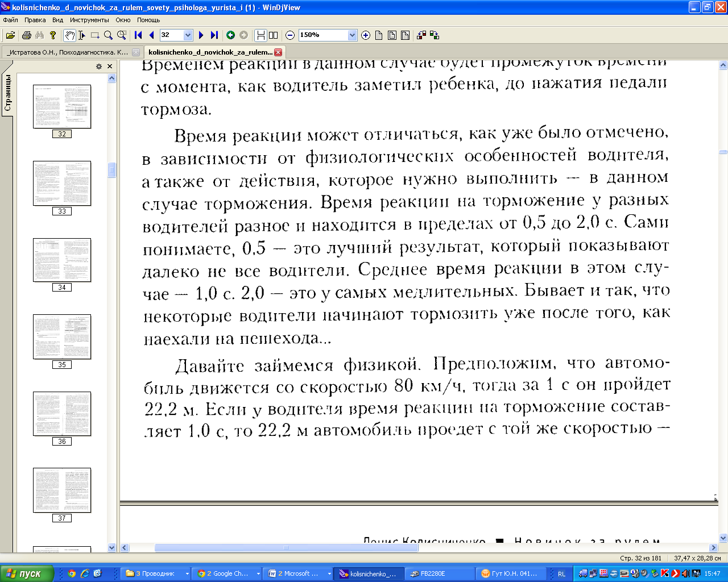Click the zoom out minus icon
This screenshot has height=582, width=728.
point(290,35)
